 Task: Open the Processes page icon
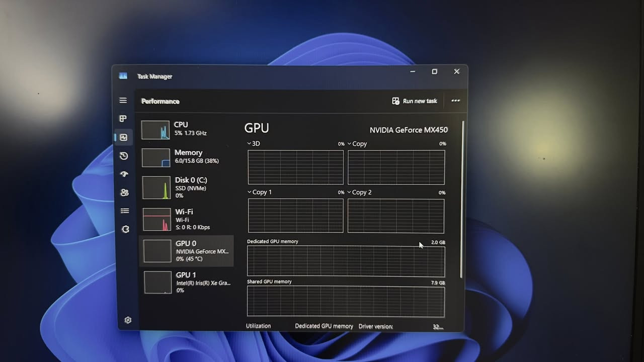click(123, 119)
